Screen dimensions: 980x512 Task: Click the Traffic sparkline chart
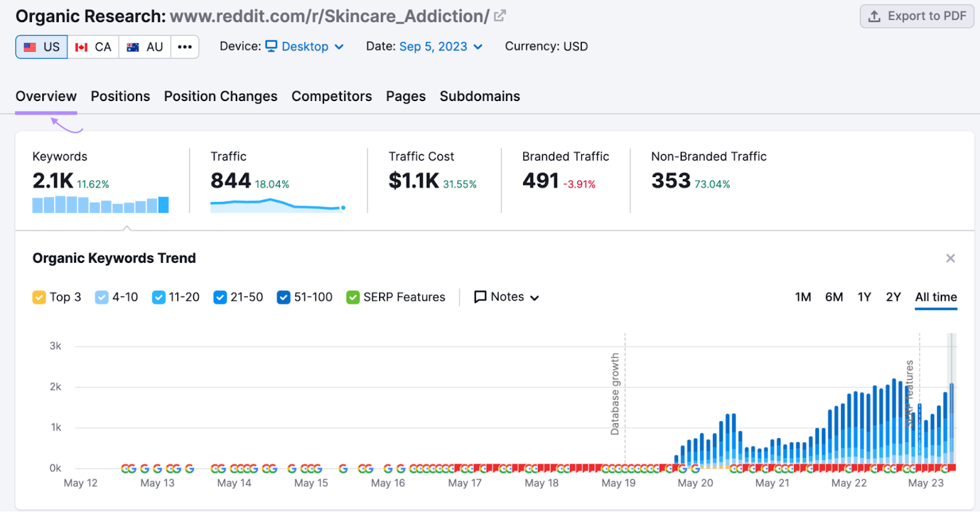[x=278, y=206]
